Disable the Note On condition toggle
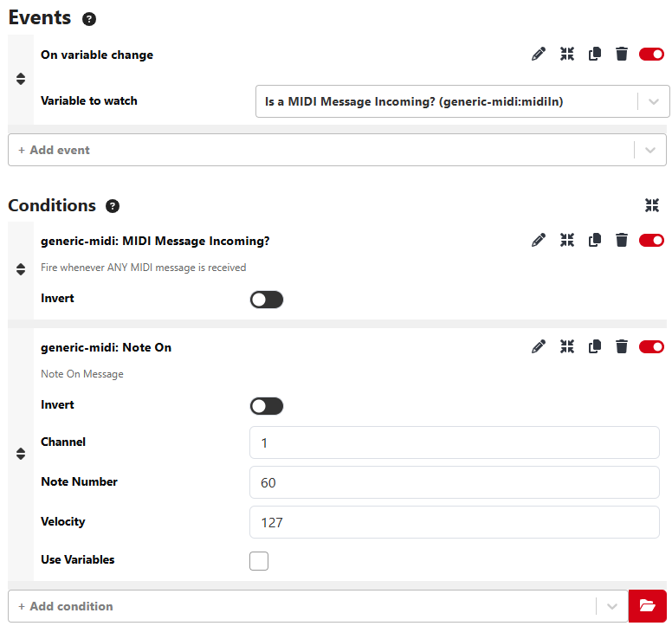This screenshot has height=639, width=672. (651, 346)
